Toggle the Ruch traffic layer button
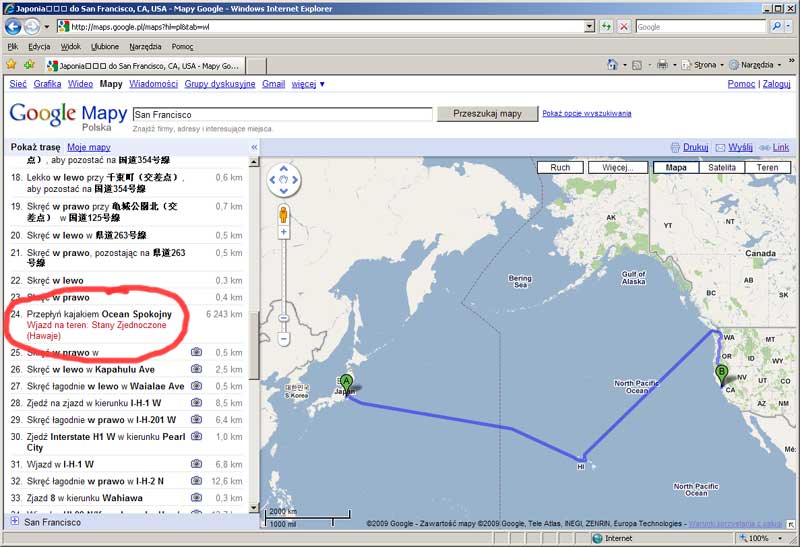This screenshot has height=547, width=800. pyautogui.click(x=560, y=167)
